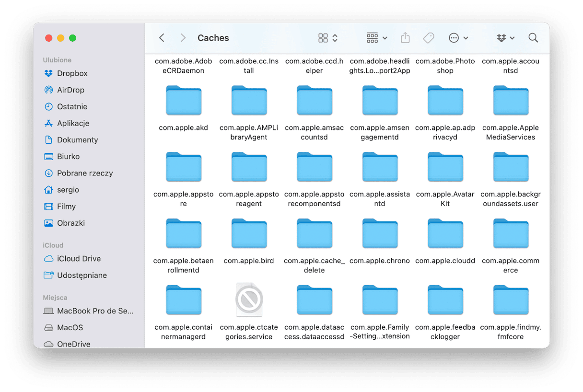
Task: Select the com.apple.backgroundassets.user folder
Action: pos(511,167)
